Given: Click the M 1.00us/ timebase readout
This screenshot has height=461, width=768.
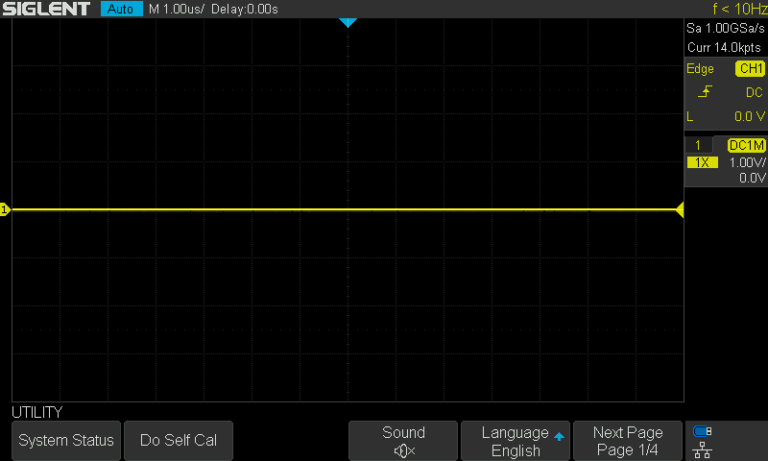Looking at the screenshot, I should 176,9.
